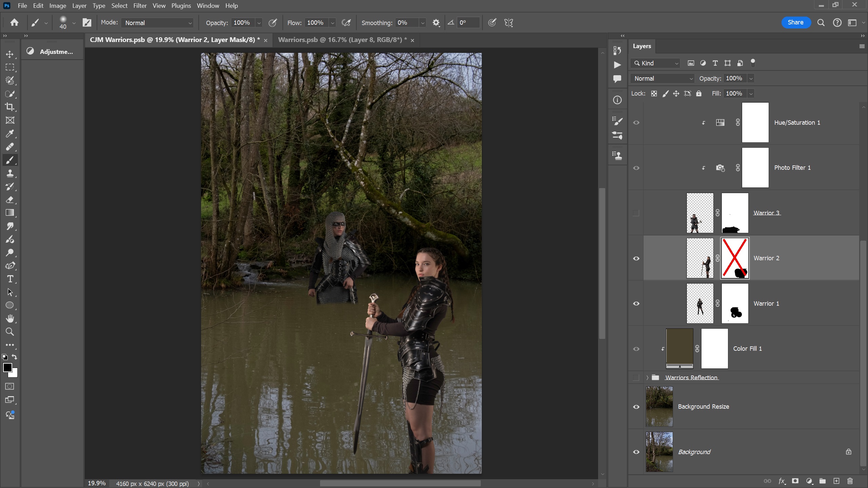The image size is (868, 488).
Task: Click the delete layer trash icon
Action: [850, 481]
